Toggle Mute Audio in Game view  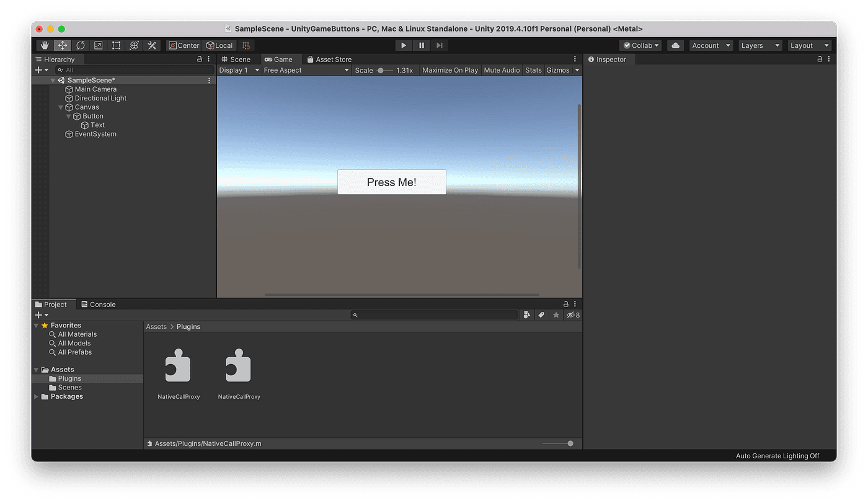click(x=502, y=70)
